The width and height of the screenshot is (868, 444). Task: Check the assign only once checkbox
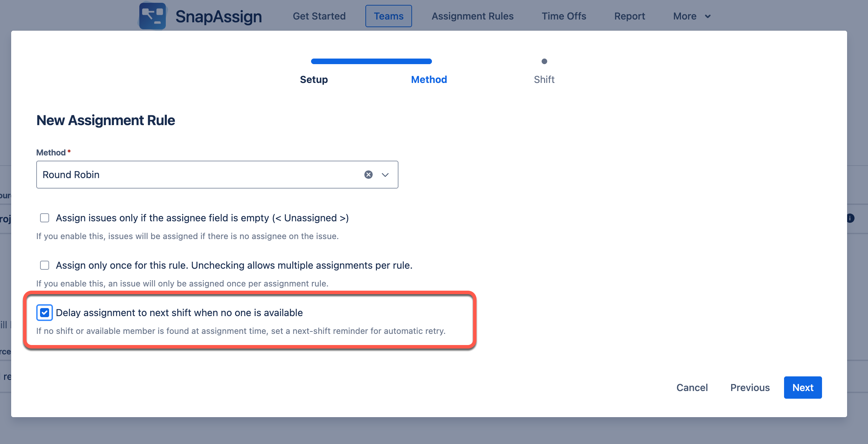[45, 265]
